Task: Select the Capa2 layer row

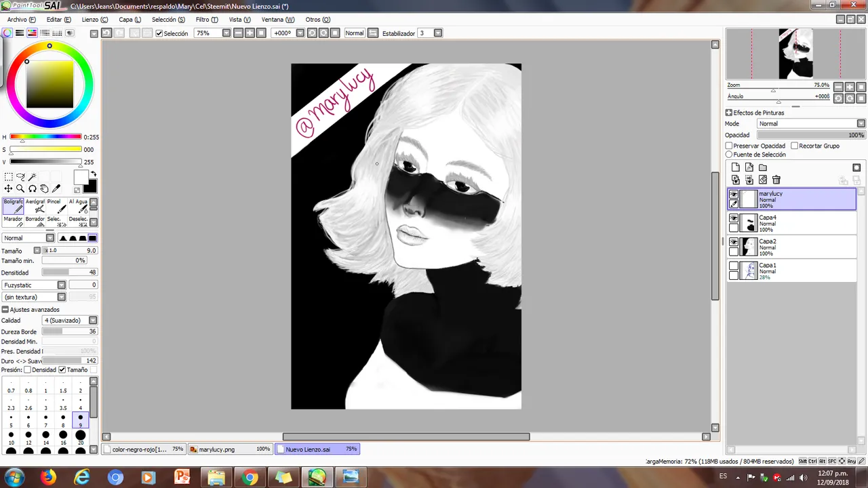Action: click(791, 247)
